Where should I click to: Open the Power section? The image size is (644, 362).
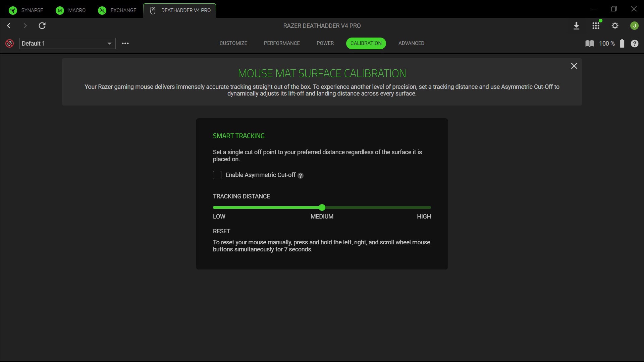point(325,43)
